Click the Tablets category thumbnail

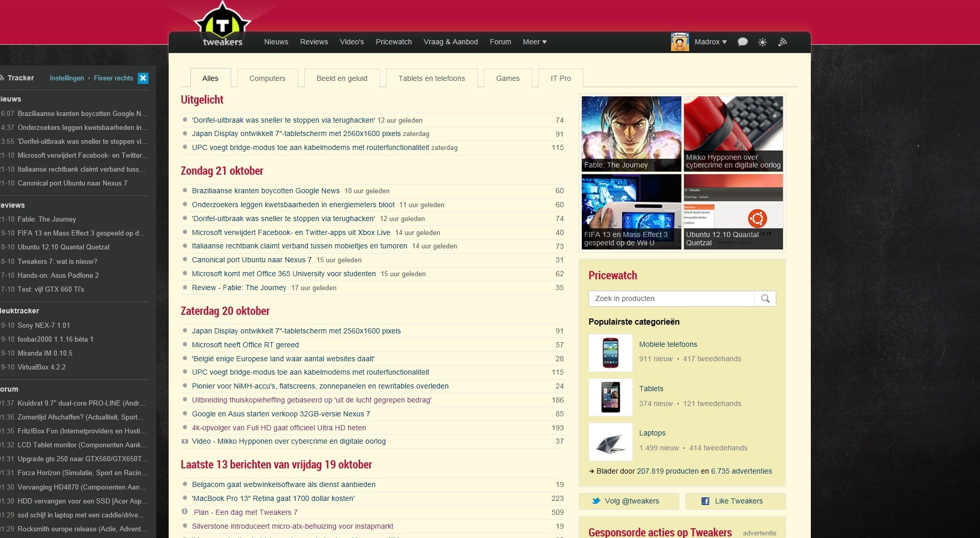(610, 397)
